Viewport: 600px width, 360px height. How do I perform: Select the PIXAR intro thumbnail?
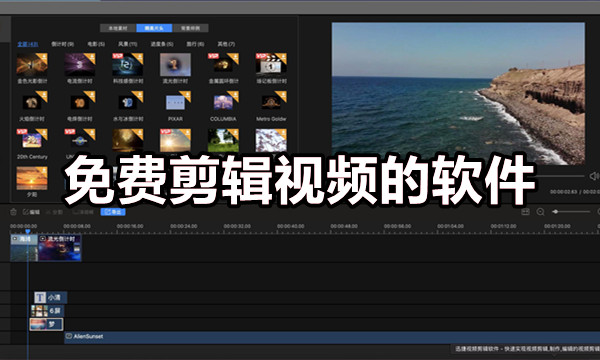click(175, 102)
